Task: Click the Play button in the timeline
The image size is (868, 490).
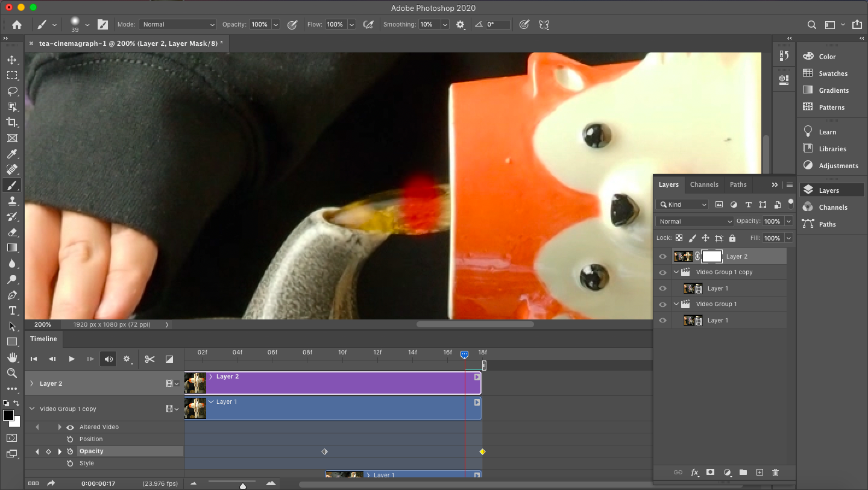Action: point(71,359)
